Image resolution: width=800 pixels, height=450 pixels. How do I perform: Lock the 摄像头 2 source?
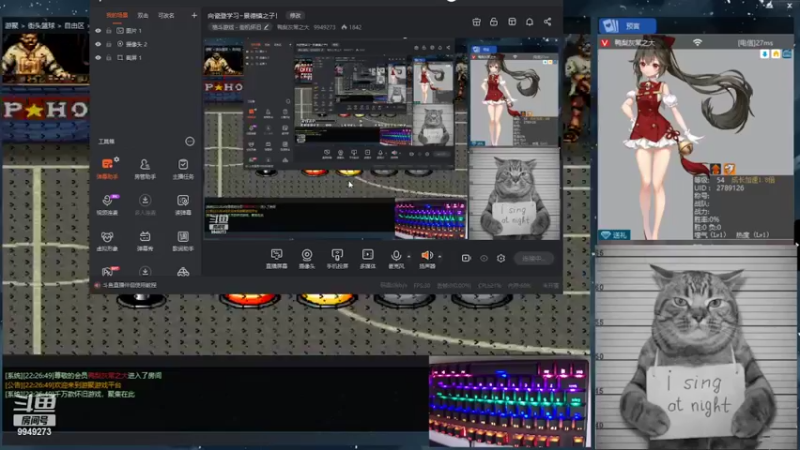[x=109, y=44]
